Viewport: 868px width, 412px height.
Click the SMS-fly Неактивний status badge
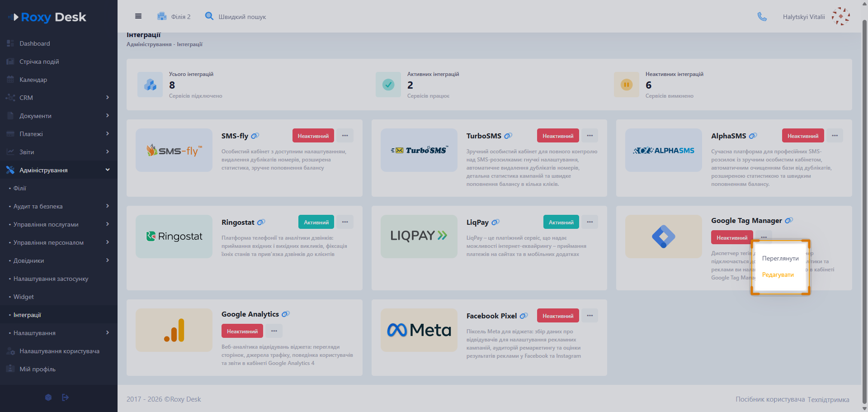313,136
